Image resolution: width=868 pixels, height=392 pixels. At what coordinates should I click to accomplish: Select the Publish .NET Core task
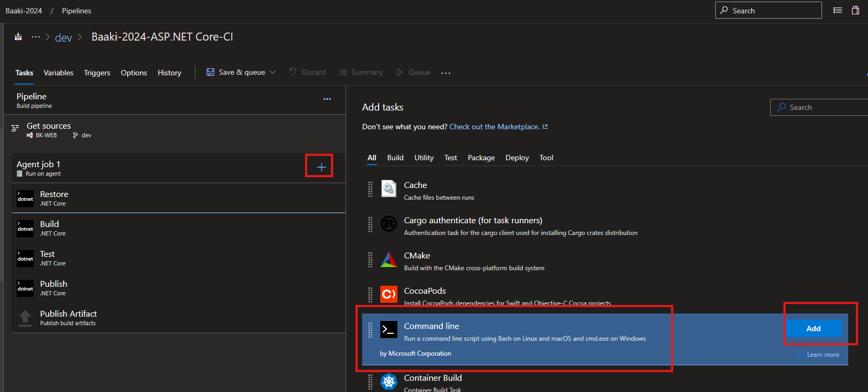click(x=178, y=288)
